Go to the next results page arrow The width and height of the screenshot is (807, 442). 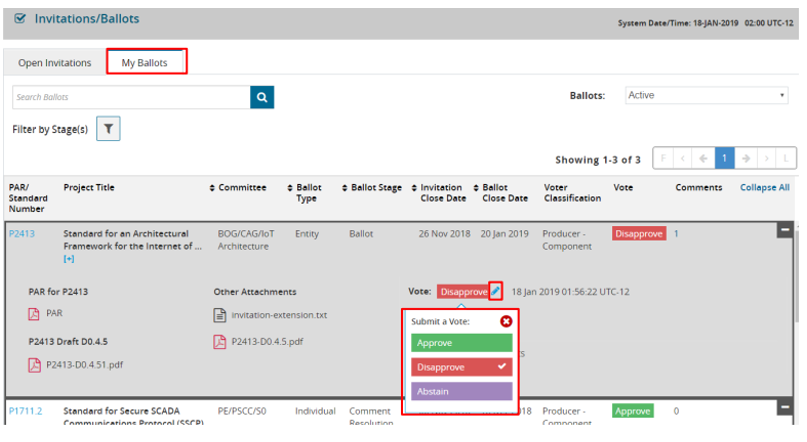pos(747,159)
